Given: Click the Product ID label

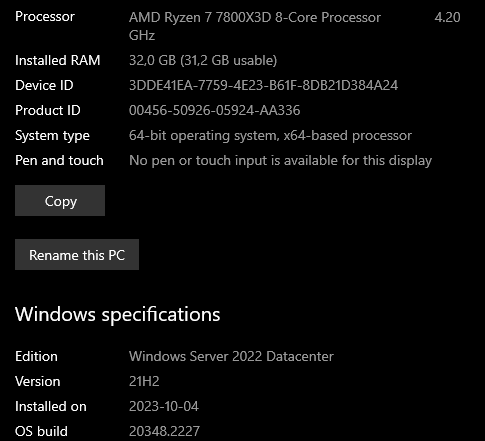Looking at the screenshot, I should 48,110.
